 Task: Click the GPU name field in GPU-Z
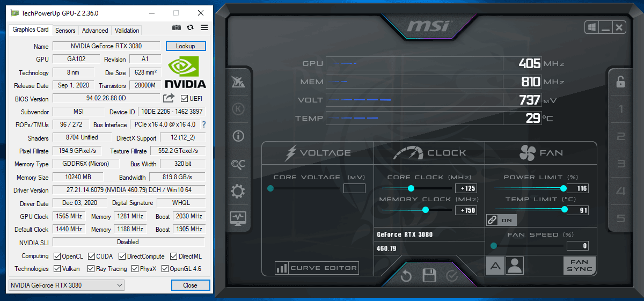click(106, 46)
